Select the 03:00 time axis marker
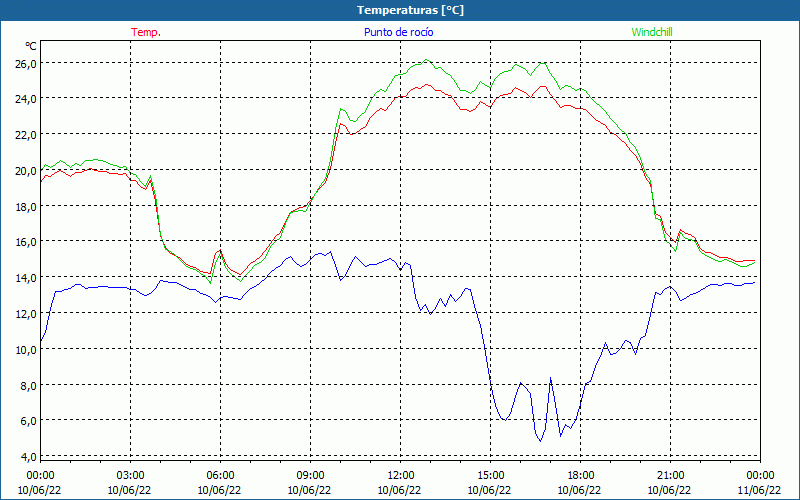The height and width of the screenshot is (500, 800). [130, 475]
